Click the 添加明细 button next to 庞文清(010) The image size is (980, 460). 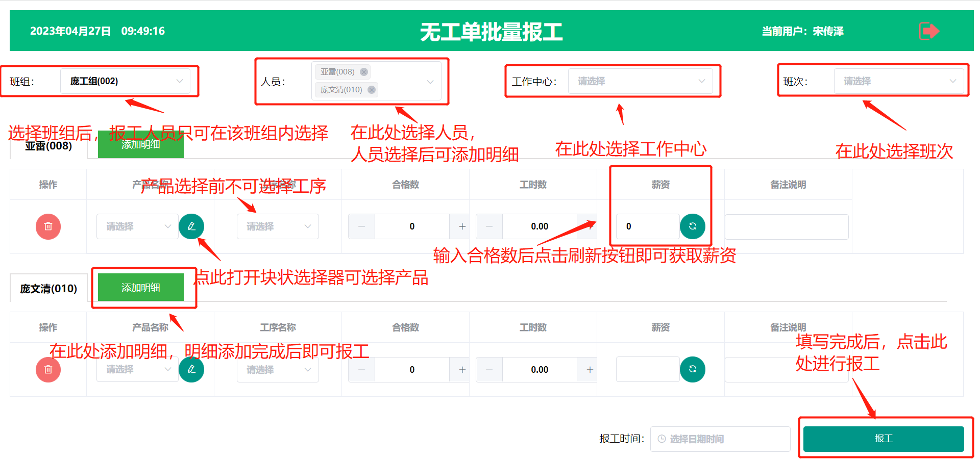pos(140,288)
